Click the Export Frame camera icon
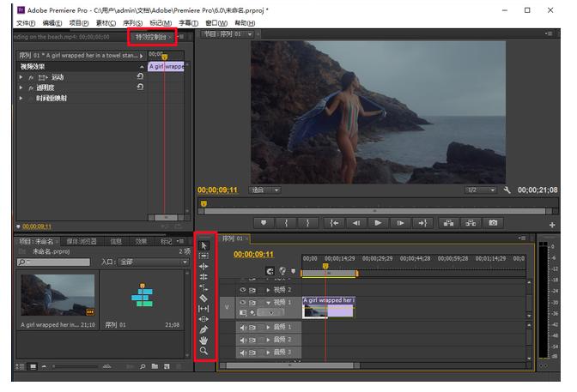The height and width of the screenshot is (392, 577). click(493, 223)
